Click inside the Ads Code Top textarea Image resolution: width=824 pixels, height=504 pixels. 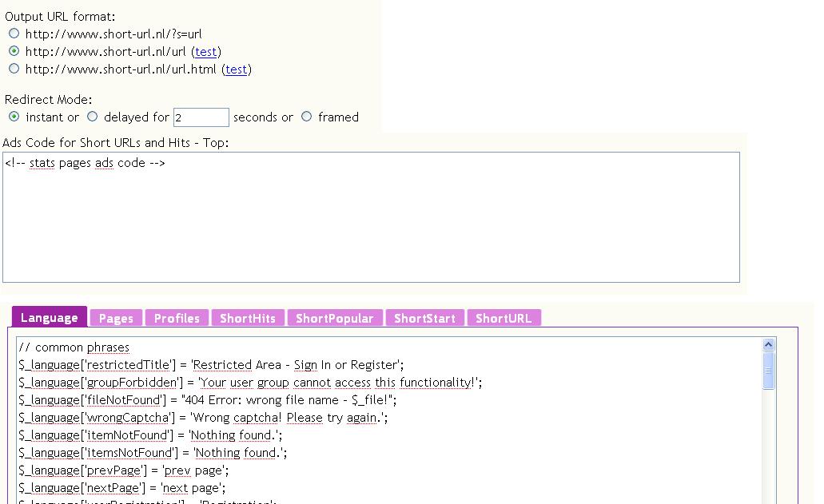371,217
